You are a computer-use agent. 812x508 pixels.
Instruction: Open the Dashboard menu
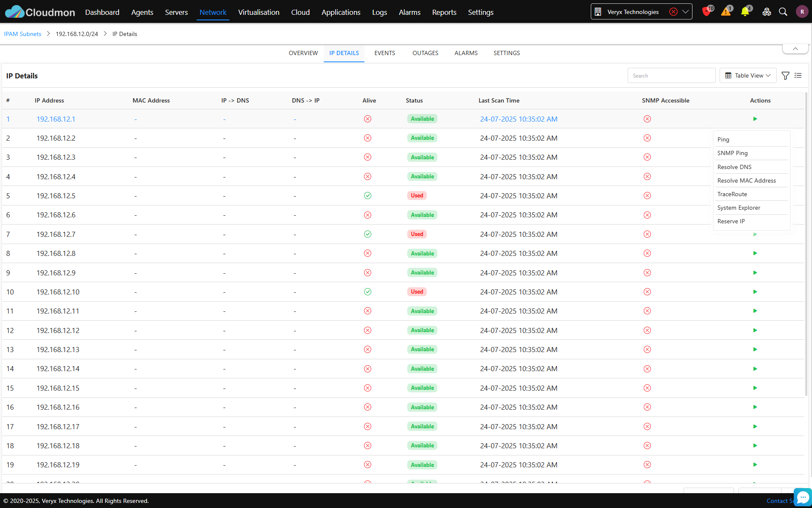(102, 12)
